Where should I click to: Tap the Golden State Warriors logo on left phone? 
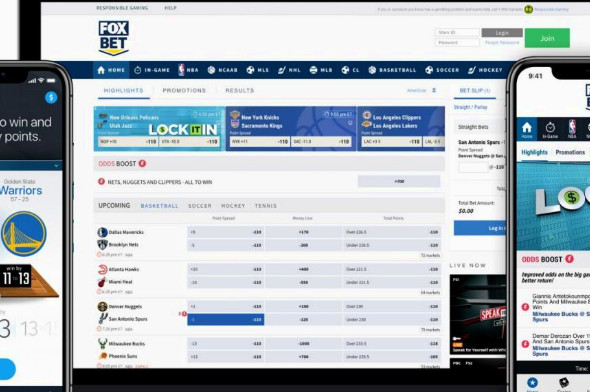(x=24, y=234)
